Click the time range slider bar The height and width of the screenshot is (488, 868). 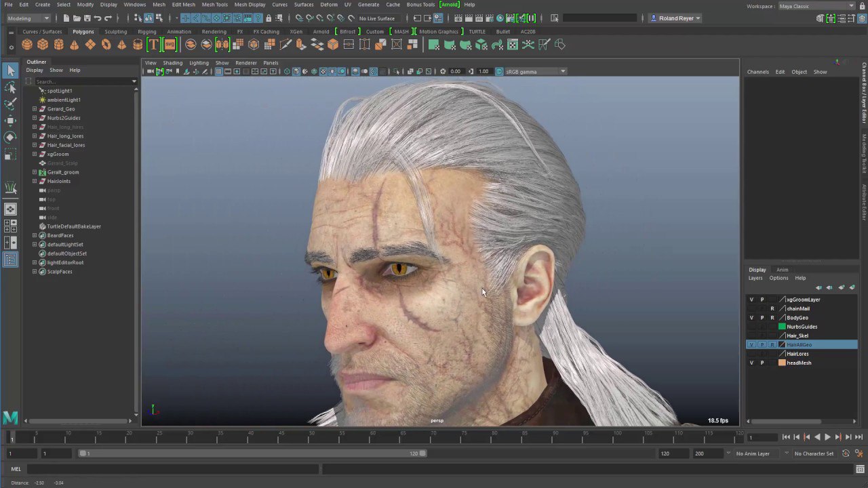coord(253,453)
